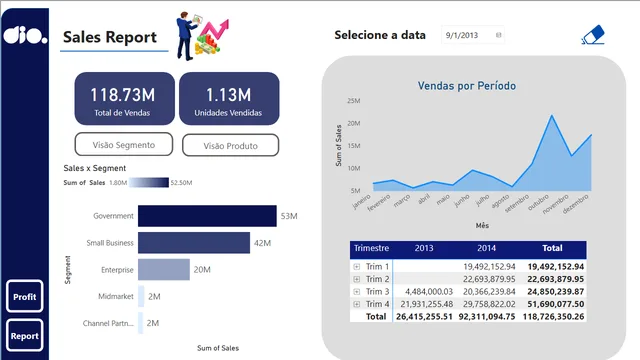The height and width of the screenshot is (360, 640).
Task: Click the 53M data label
Action: coord(289,216)
